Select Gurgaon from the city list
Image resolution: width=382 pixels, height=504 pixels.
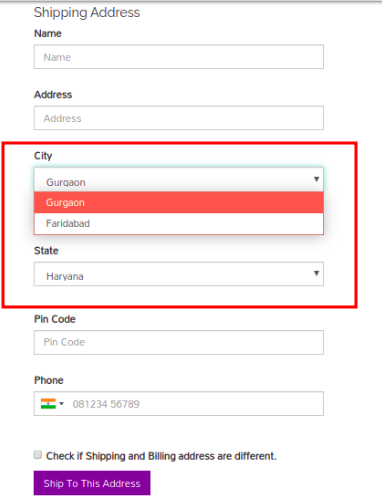pyautogui.click(x=179, y=202)
